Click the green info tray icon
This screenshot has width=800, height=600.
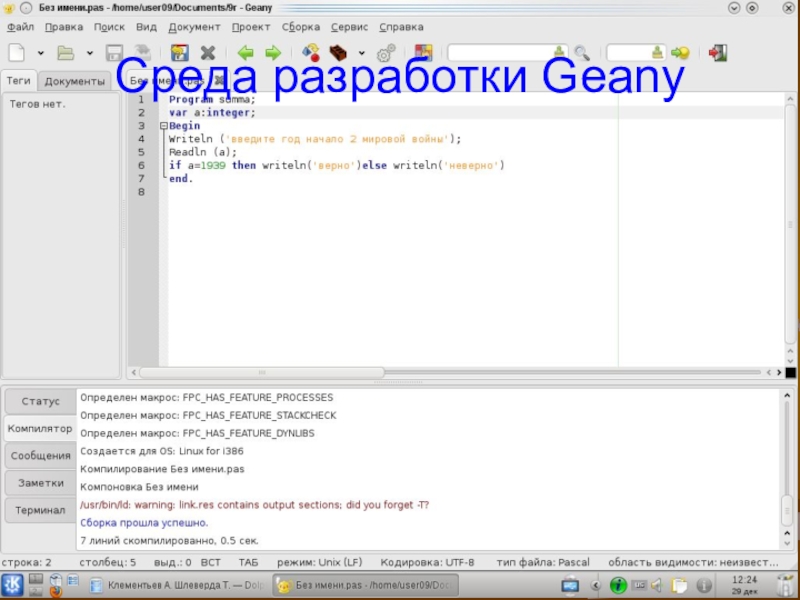[618, 585]
